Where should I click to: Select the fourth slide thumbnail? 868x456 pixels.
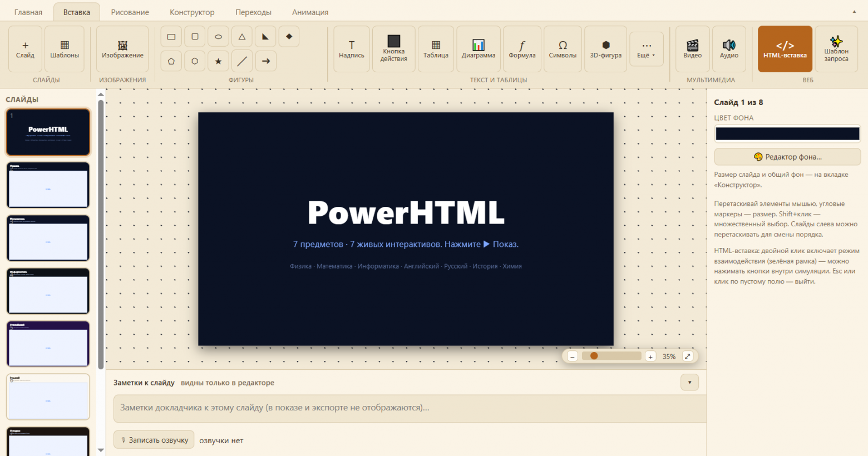48,291
